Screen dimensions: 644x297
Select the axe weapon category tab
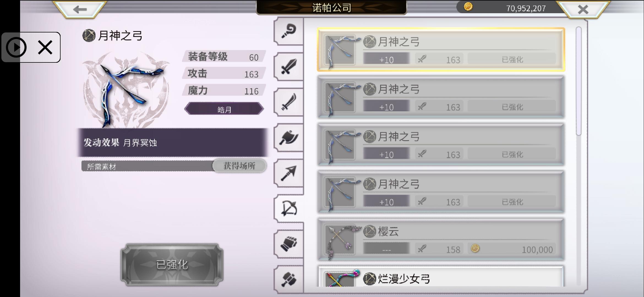pyautogui.click(x=289, y=137)
